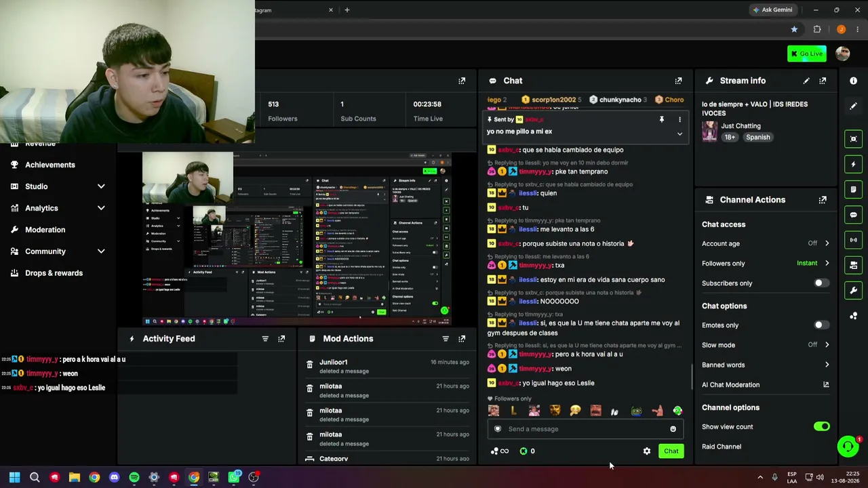Image resolution: width=868 pixels, height=488 pixels.
Task: Open the green headset support bubble
Action: tap(848, 446)
